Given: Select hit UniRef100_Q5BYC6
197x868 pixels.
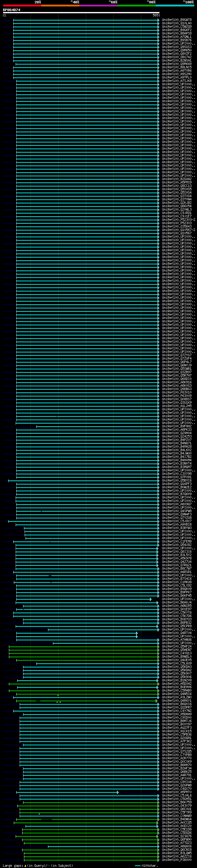Looking at the screenshot, I should tap(176, 481).
